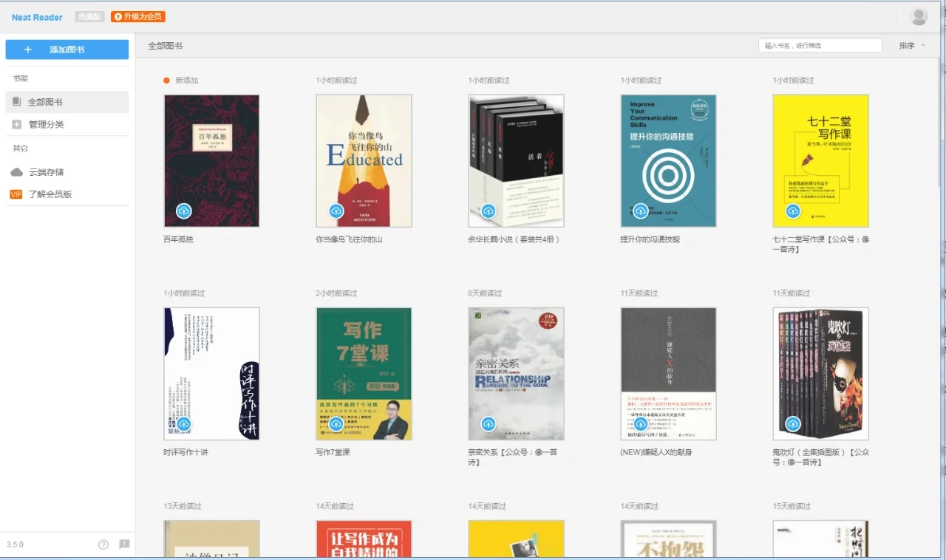Image resolution: width=946 pixels, height=560 pixels.
Task: Open the 时评写作十讲 book cover
Action: click(x=211, y=373)
